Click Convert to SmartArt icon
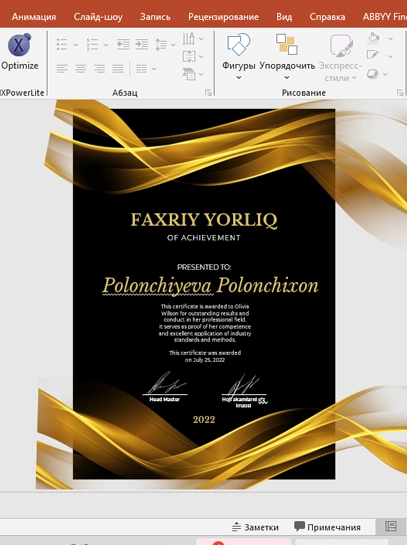The image size is (407, 545). click(x=189, y=74)
